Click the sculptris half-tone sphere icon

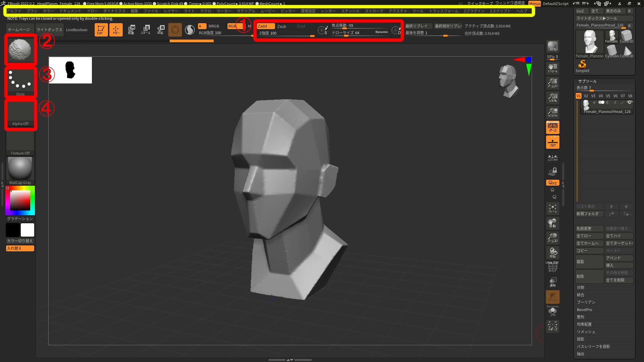190,30
